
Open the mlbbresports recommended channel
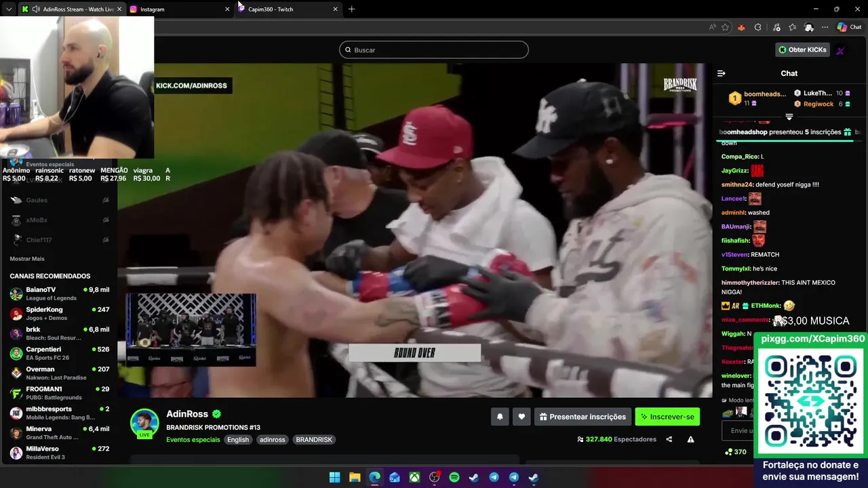pyautogui.click(x=60, y=413)
